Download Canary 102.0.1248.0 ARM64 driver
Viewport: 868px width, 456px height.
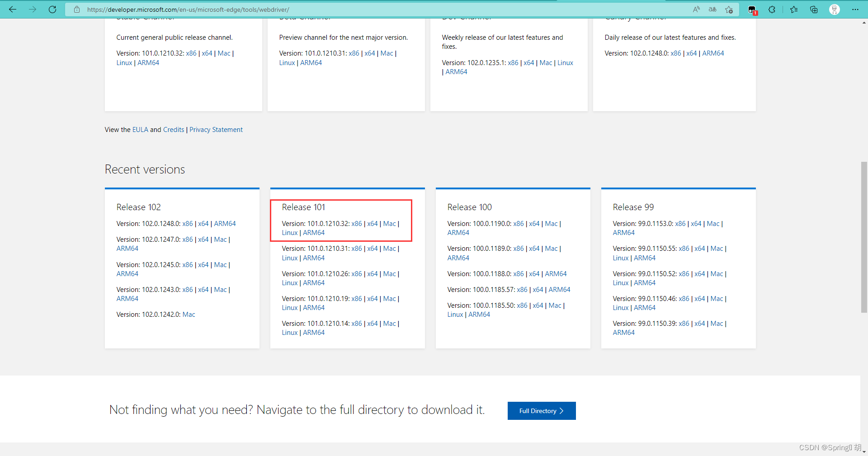[x=713, y=53]
